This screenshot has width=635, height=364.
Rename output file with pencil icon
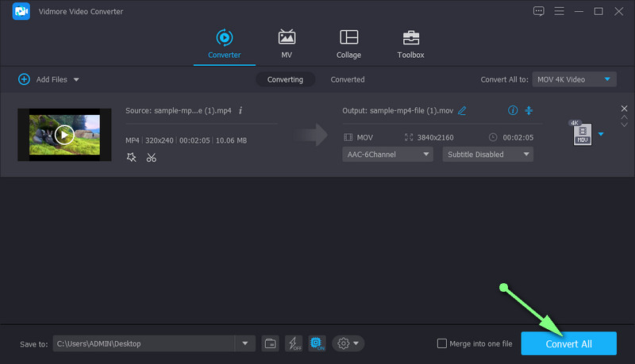point(462,110)
